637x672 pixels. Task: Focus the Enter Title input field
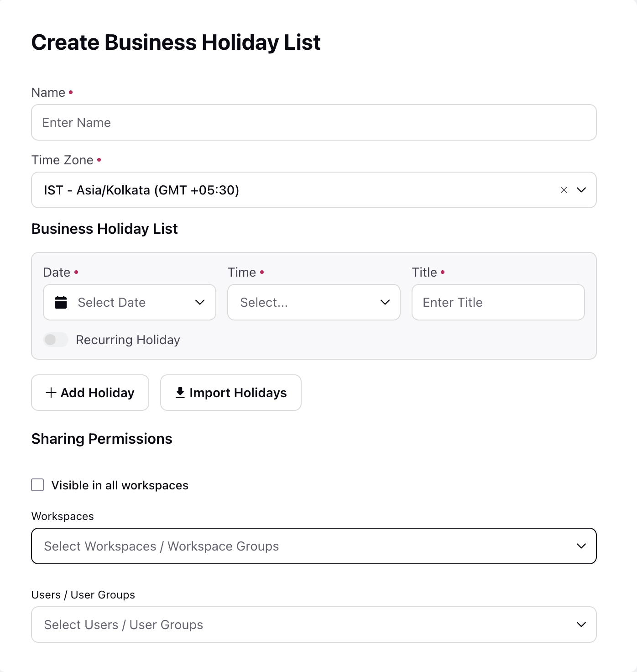coord(498,302)
